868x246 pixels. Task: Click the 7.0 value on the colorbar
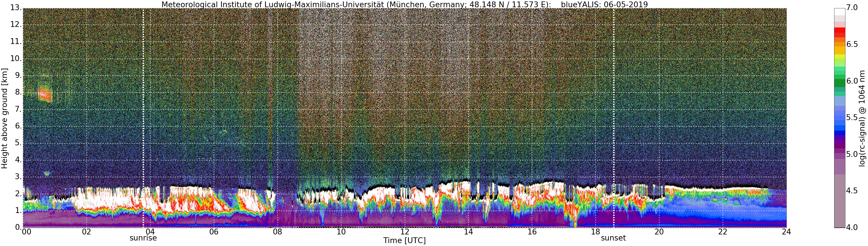tap(852, 8)
